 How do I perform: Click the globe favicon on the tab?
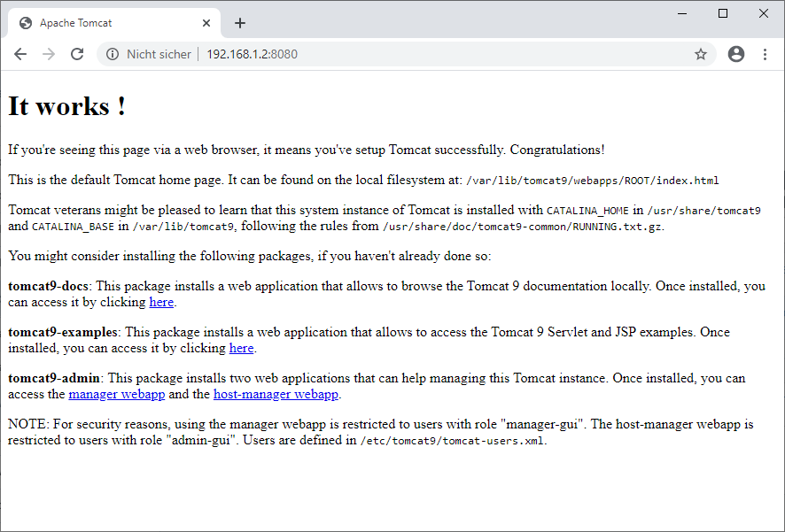point(26,23)
